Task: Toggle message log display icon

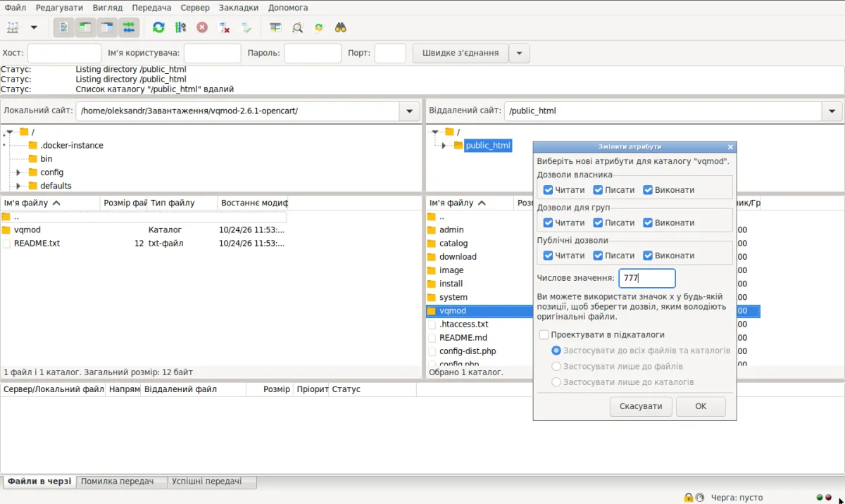Action: pos(63,27)
